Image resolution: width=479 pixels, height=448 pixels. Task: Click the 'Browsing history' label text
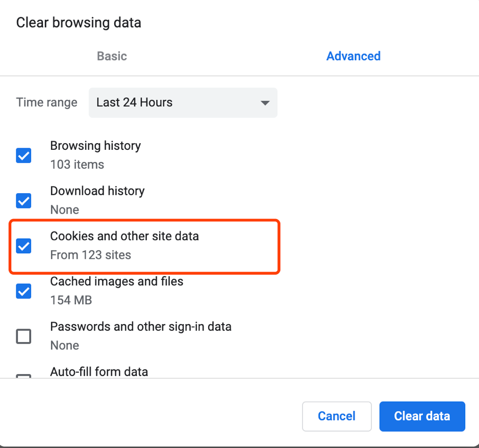pos(95,146)
